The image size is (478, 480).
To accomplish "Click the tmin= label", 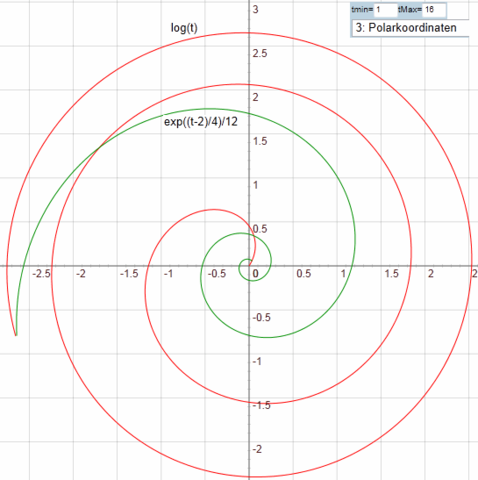I will 362,10.
